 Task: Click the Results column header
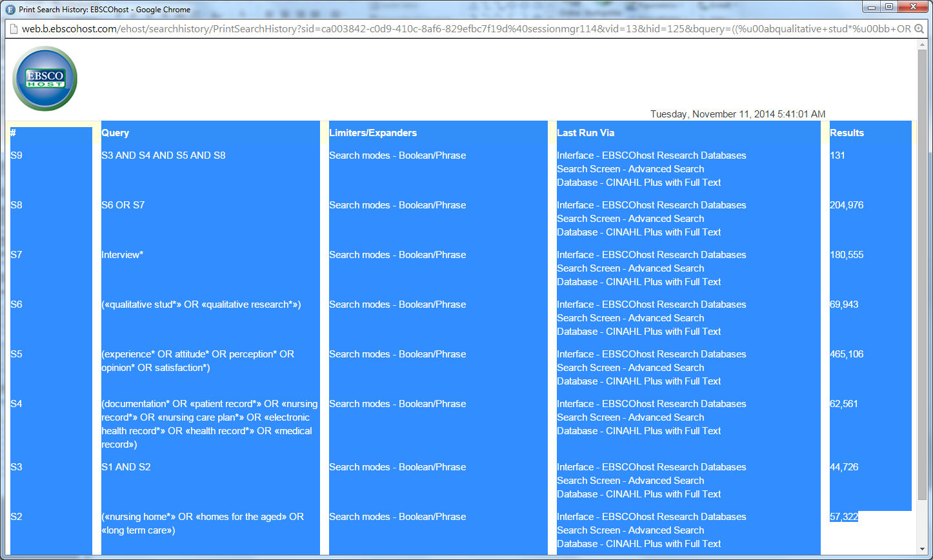[847, 133]
